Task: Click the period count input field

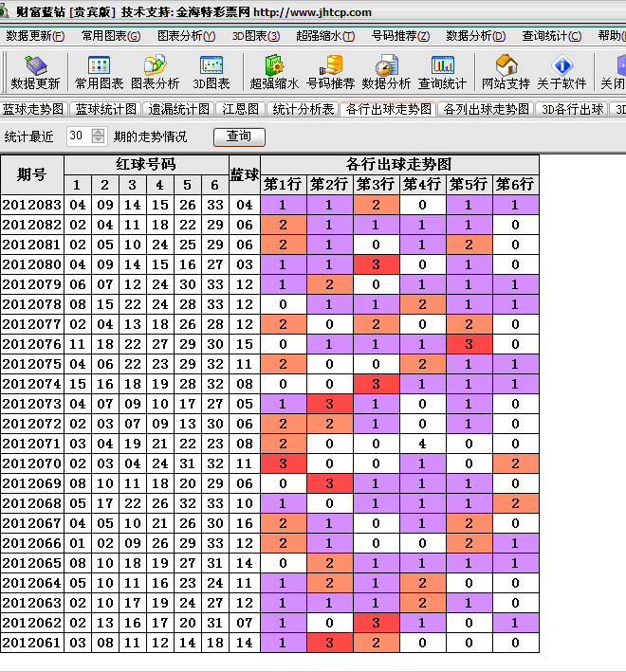Action: point(78,136)
